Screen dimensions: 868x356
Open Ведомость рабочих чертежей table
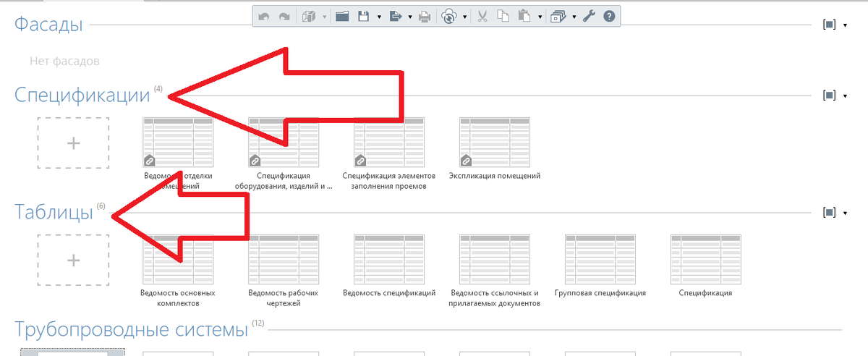tap(284, 260)
